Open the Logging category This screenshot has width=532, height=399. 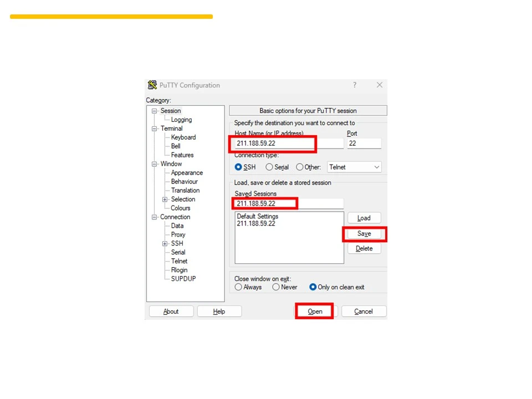[182, 120]
